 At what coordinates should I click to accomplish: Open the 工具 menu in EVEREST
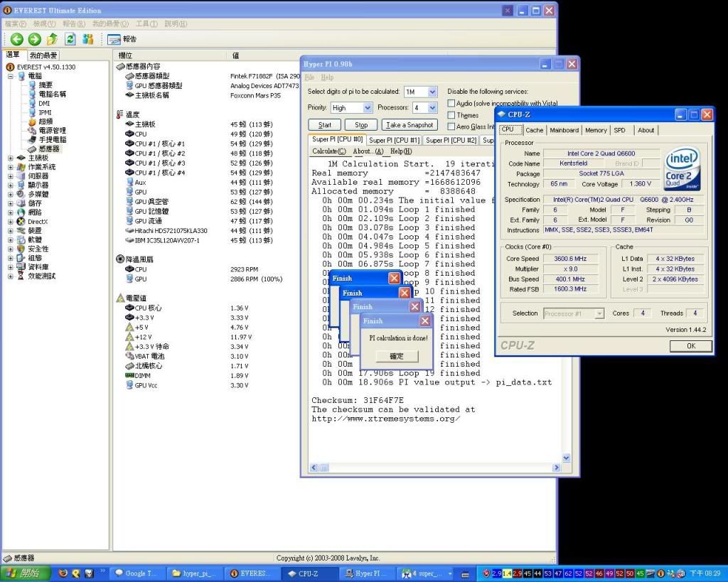tap(146, 23)
